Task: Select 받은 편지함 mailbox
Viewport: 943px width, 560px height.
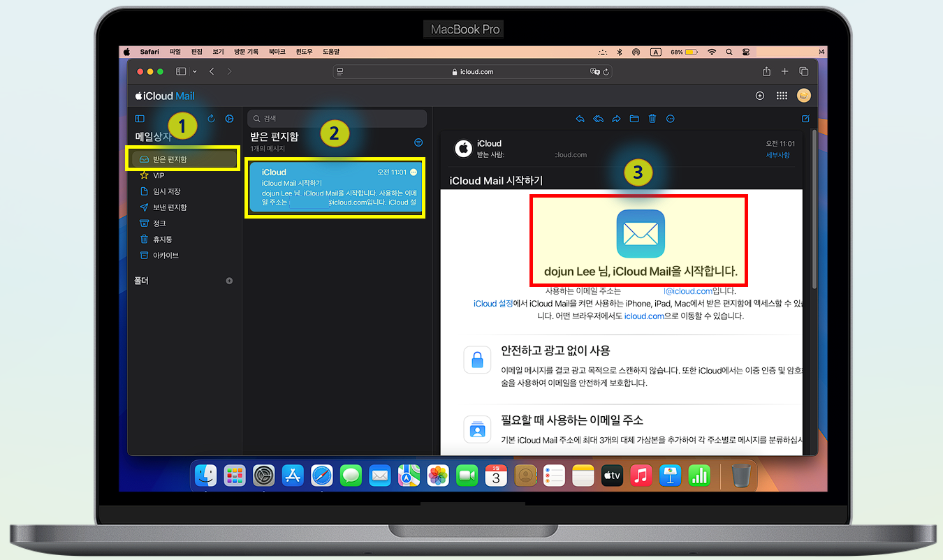Action: (x=184, y=159)
